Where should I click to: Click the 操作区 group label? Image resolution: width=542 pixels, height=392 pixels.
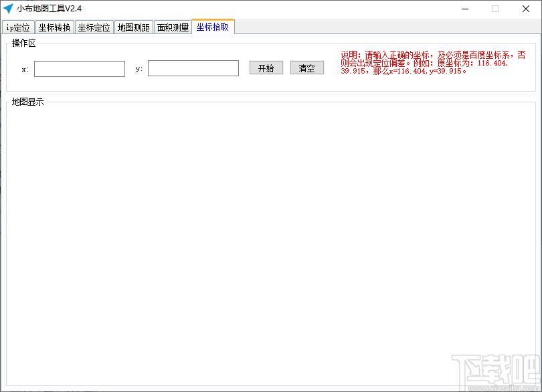pos(23,43)
